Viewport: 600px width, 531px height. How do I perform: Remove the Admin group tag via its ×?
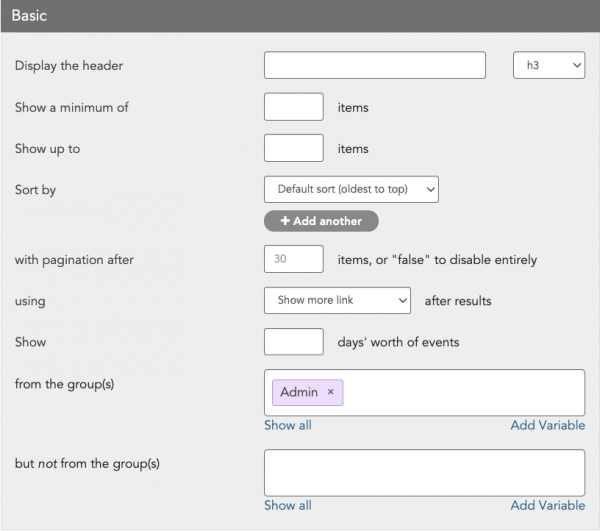[331, 392]
